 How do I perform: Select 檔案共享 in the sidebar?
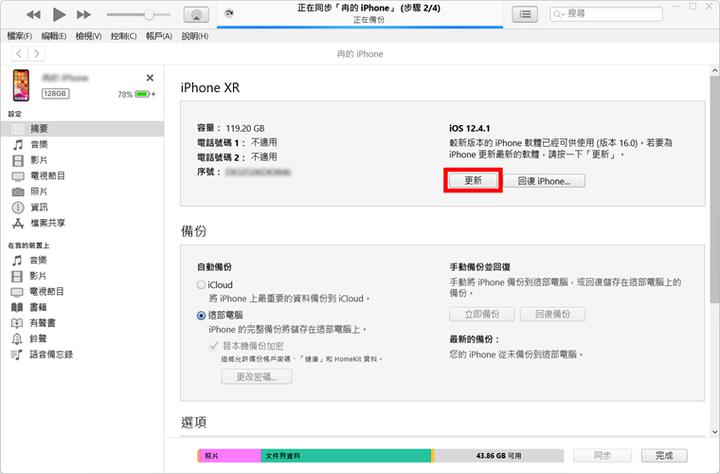coord(82,223)
